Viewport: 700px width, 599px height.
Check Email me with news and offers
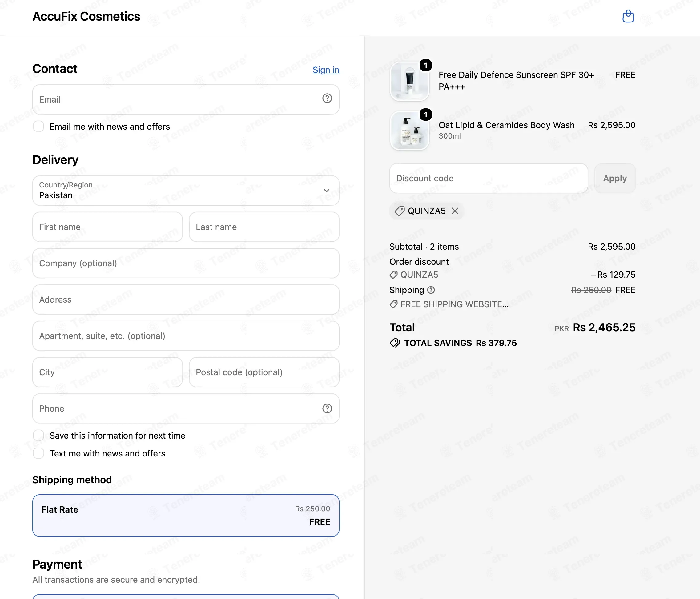[x=38, y=126]
